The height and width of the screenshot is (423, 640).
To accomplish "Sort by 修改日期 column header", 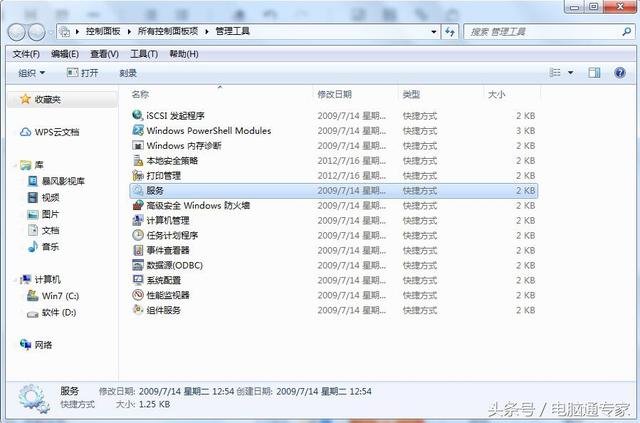I will [x=335, y=94].
